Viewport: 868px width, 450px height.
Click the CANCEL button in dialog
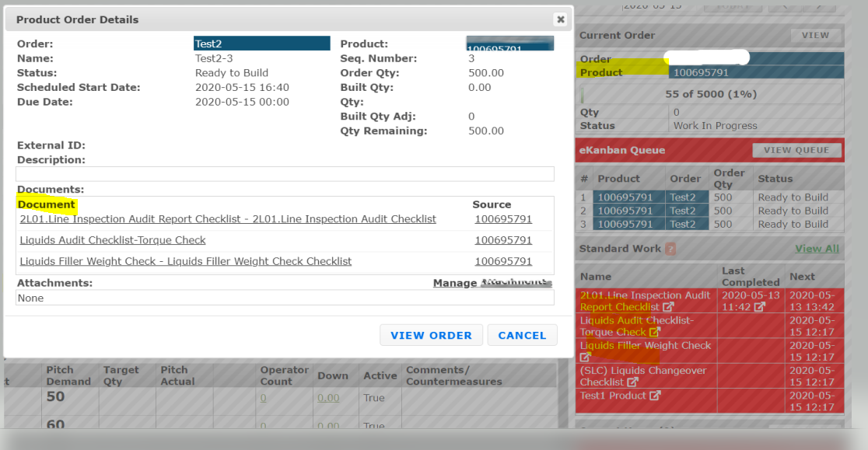[522, 335]
